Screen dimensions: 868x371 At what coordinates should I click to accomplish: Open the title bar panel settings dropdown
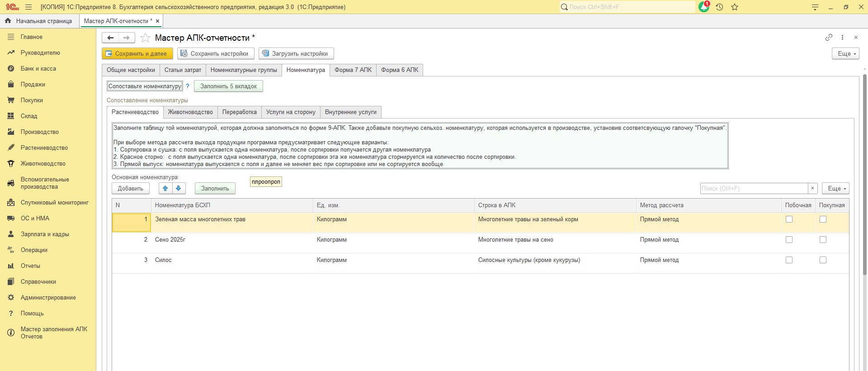(x=815, y=7)
